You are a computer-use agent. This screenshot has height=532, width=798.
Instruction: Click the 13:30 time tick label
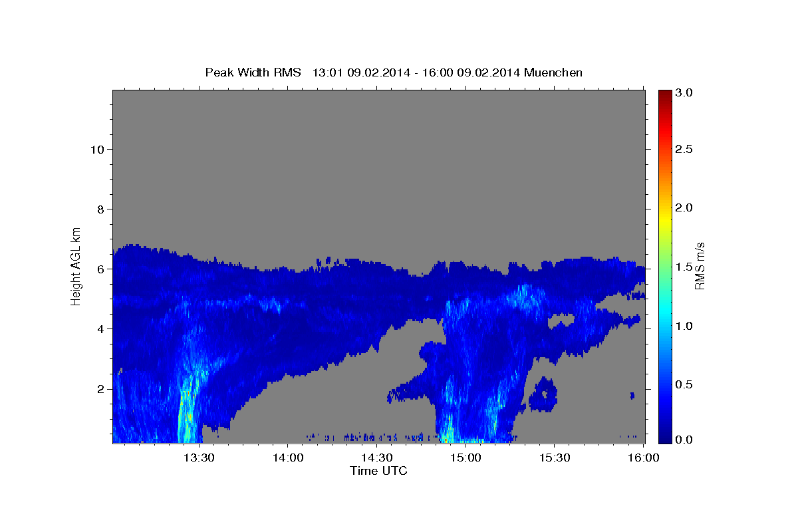tap(199, 458)
